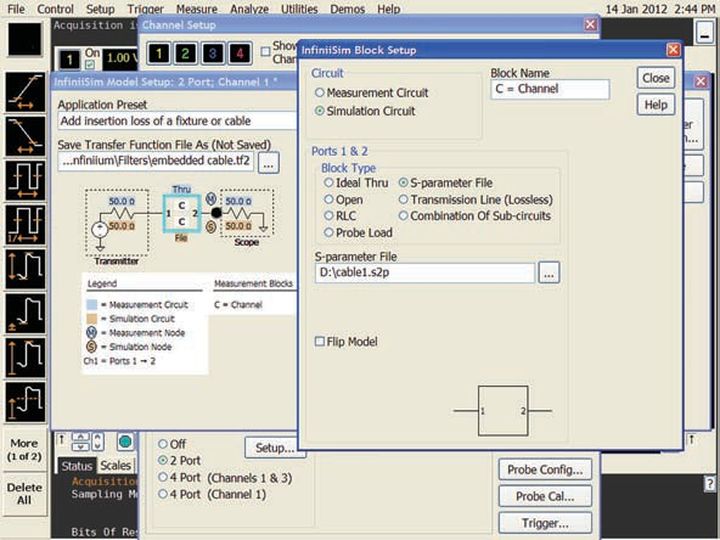Select the peak-to-peak voltage measurement icon
720x540 pixels.
coord(25,269)
